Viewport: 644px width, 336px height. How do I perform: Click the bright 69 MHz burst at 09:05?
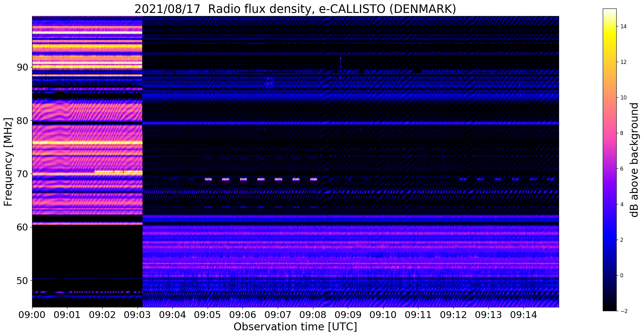click(x=208, y=179)
